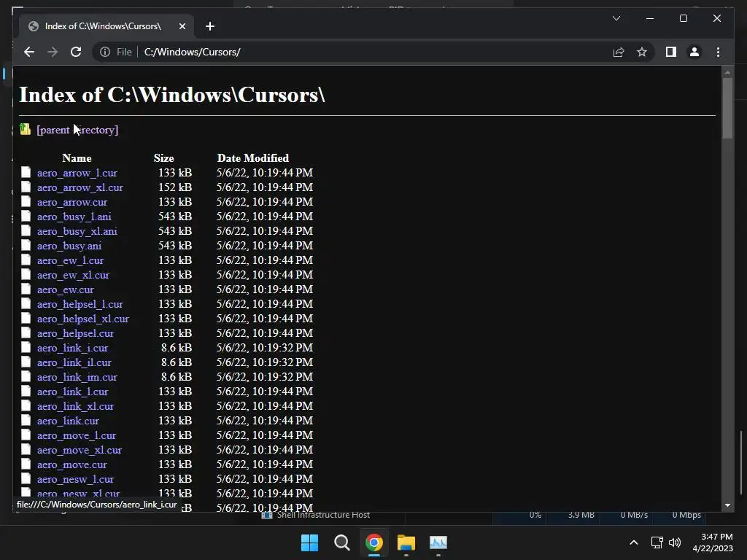Open aero_move.cur file link

pos(72,464)
